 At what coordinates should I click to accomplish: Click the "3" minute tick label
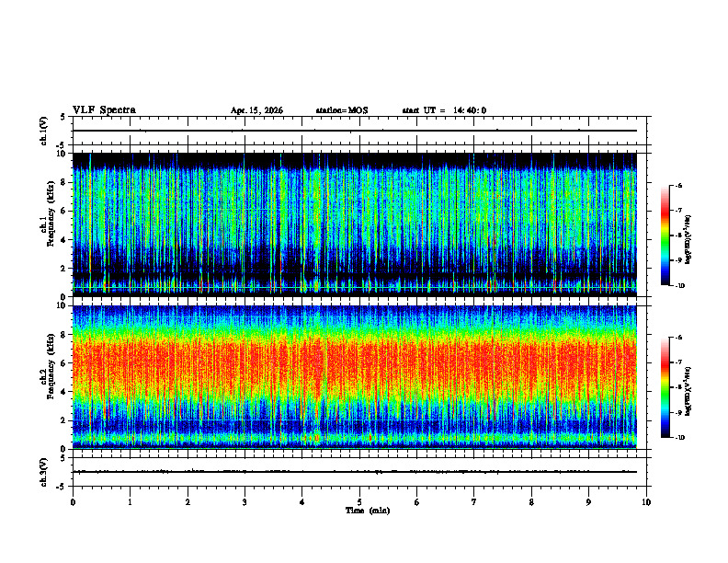[245, 502]
